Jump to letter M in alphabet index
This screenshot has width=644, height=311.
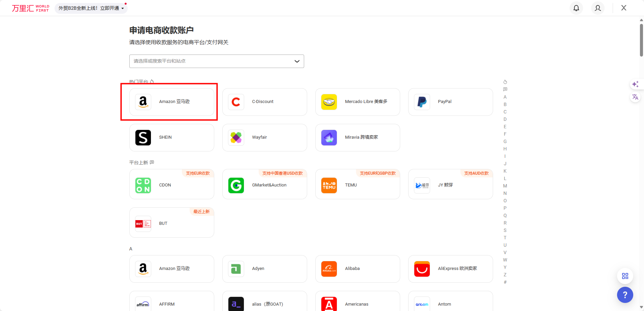click(505, 186)
